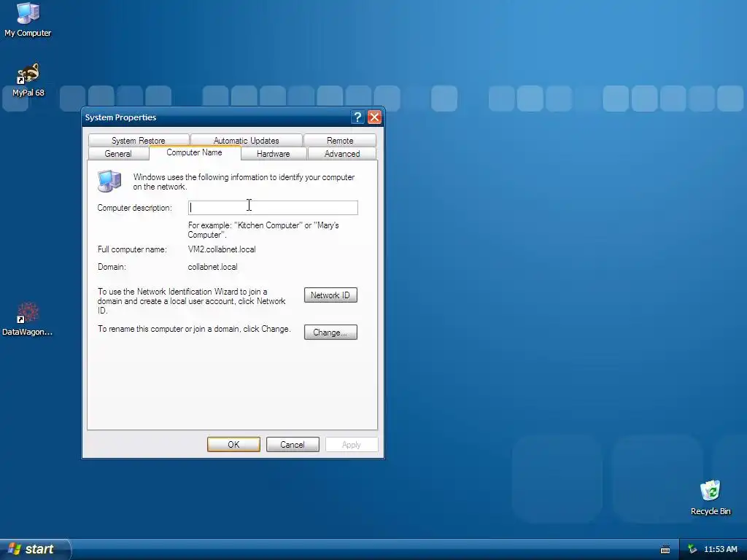Open the on-screen keyboard tray icon

point(665,550)
